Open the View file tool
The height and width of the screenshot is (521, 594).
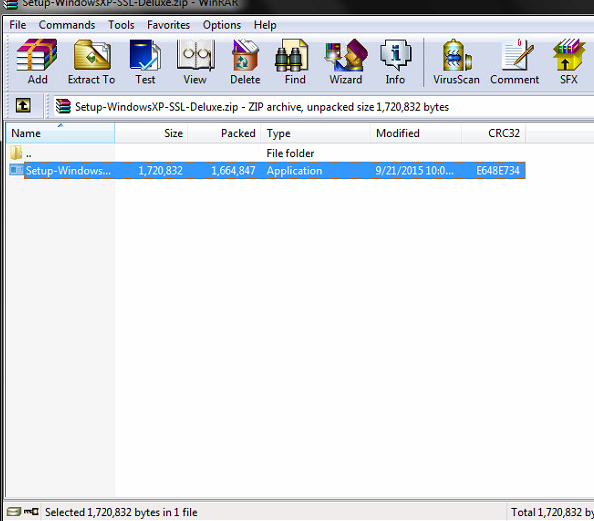click(195, 62)
